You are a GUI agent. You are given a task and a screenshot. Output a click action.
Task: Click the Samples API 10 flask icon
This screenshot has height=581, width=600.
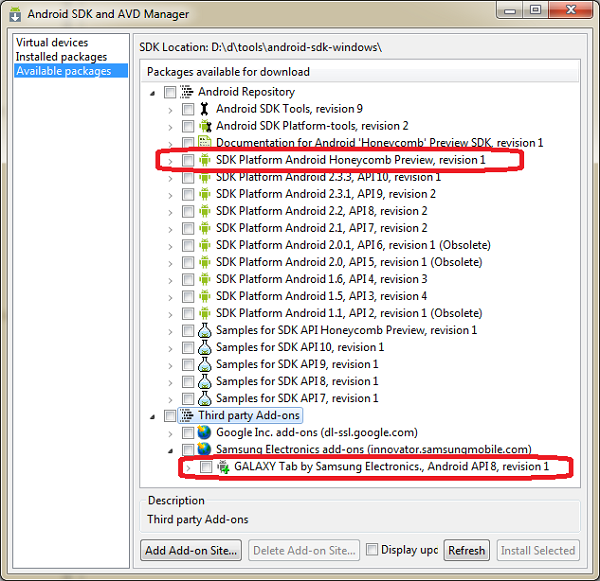click(205, 347)
